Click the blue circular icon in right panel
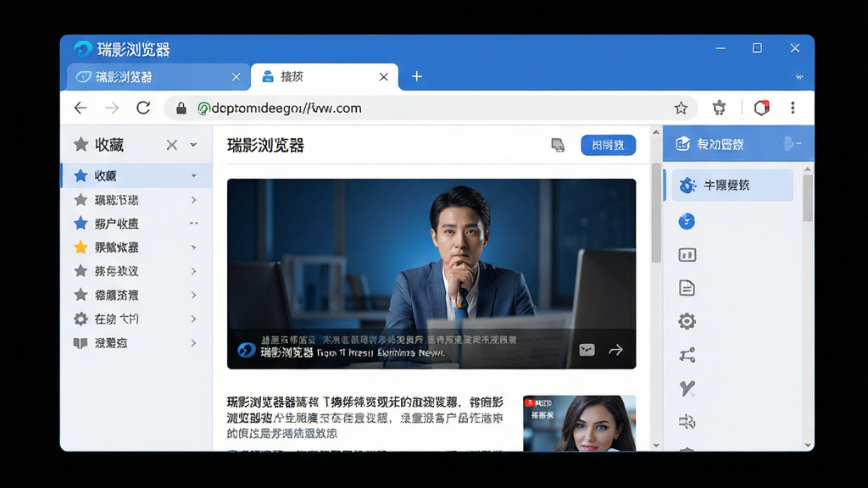 (687, 221)
